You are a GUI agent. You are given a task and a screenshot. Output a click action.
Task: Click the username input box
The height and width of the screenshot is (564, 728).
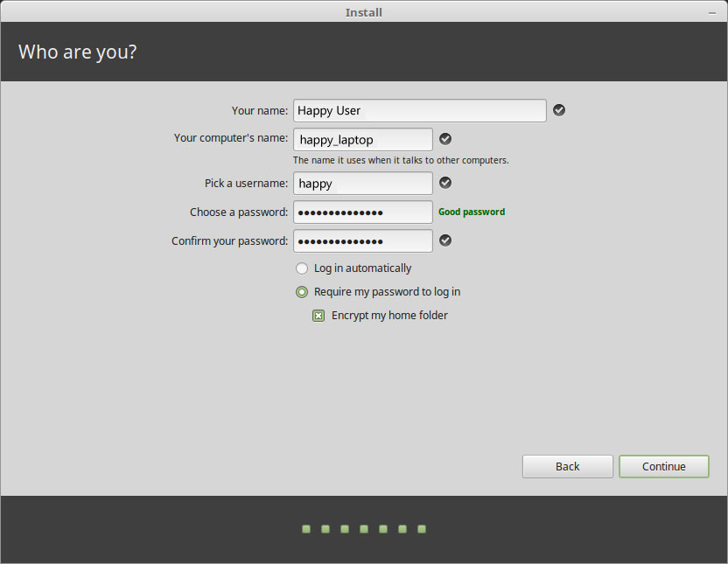[x=362, y=183]
